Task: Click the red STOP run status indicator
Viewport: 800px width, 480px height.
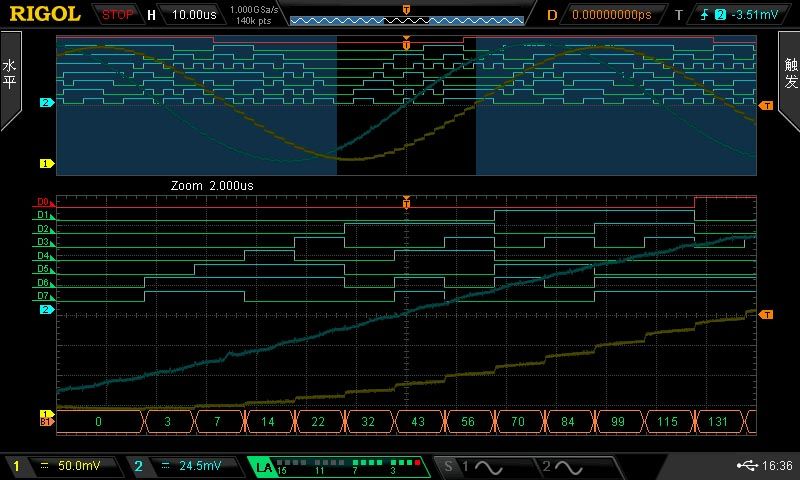Action: (119, 15)
